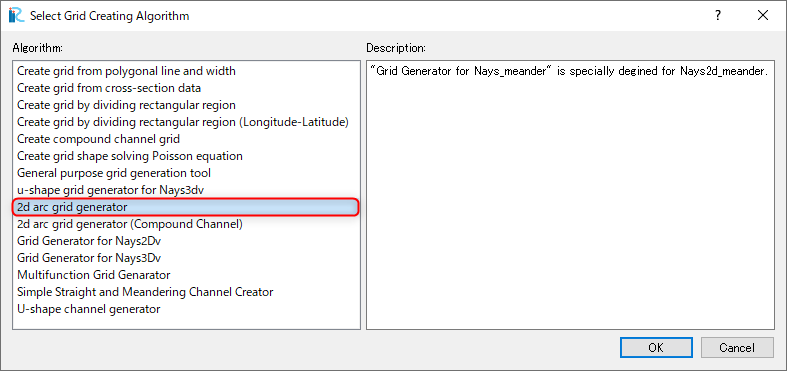Click the iRIC logo in the title bar
Viewport: 787px width, 371px height.
17,16
